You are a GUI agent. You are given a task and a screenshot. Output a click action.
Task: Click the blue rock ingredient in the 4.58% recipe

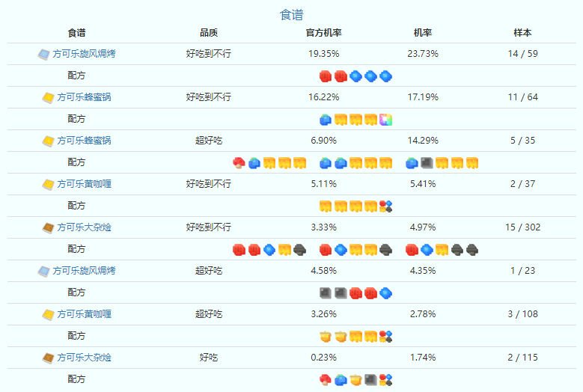click(385, 293)
